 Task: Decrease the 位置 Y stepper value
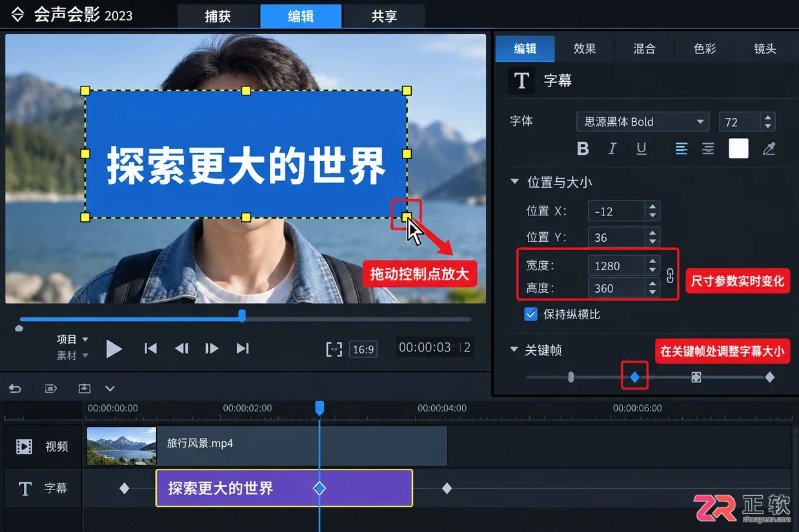[x=652, y=242]
